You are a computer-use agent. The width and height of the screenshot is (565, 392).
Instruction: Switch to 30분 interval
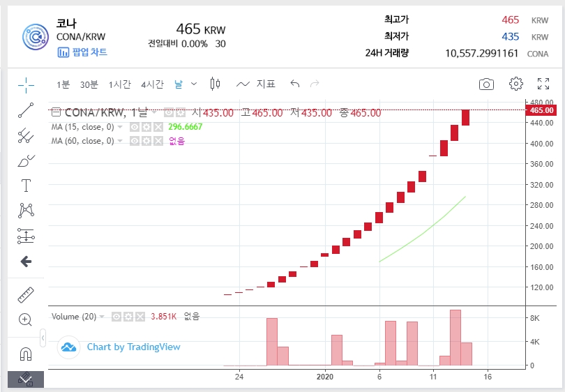pos(89,84)
